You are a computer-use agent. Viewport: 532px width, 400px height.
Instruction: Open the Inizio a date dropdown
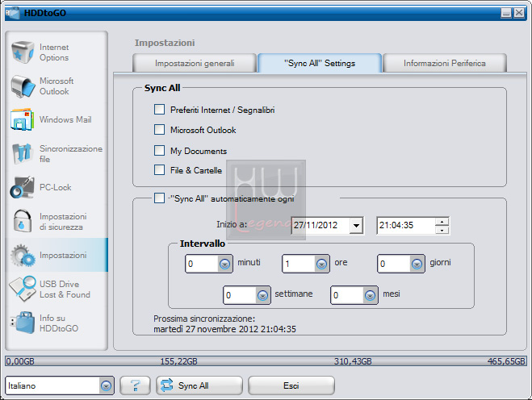[356, 226]
